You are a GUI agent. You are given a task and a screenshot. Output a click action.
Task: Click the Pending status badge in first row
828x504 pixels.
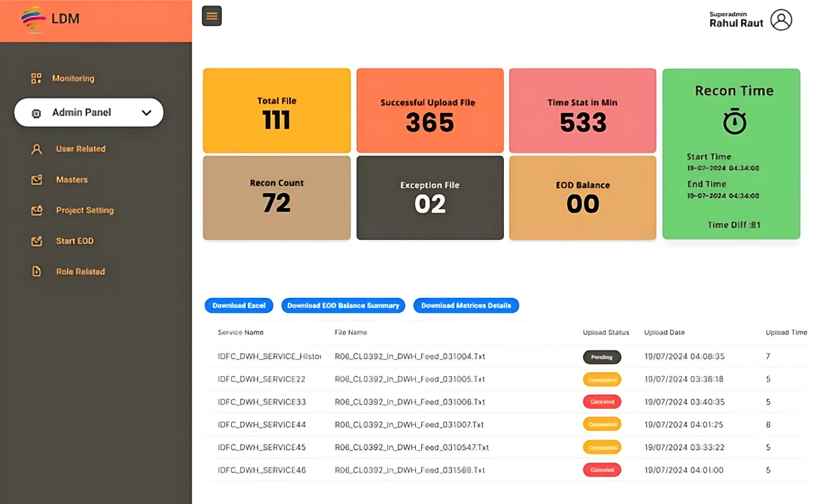(x=601, y=357)
